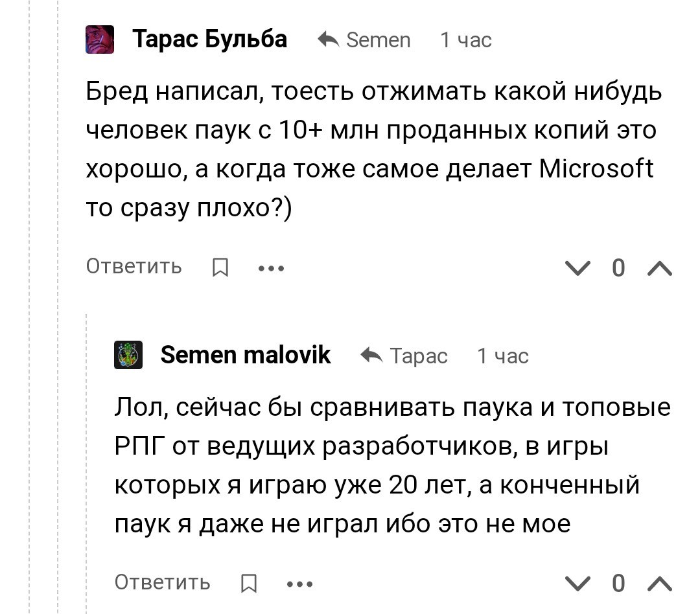Screen dimensions: 700x614
Task: Click Semen malovik's avatar image
Action: pos(128,355)
